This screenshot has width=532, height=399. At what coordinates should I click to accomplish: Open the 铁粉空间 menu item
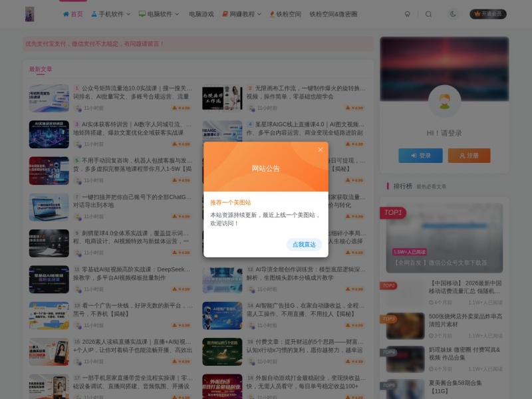(x=285, y=14)
